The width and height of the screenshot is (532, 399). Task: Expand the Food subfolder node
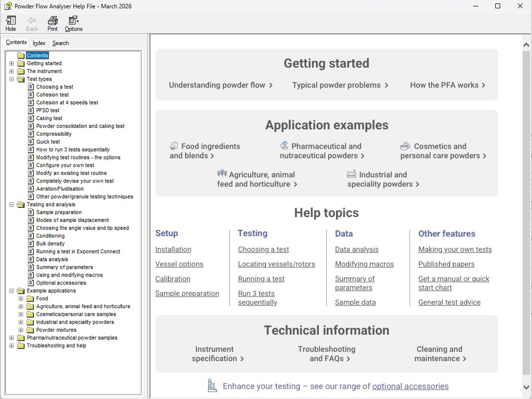click(21, 299)
